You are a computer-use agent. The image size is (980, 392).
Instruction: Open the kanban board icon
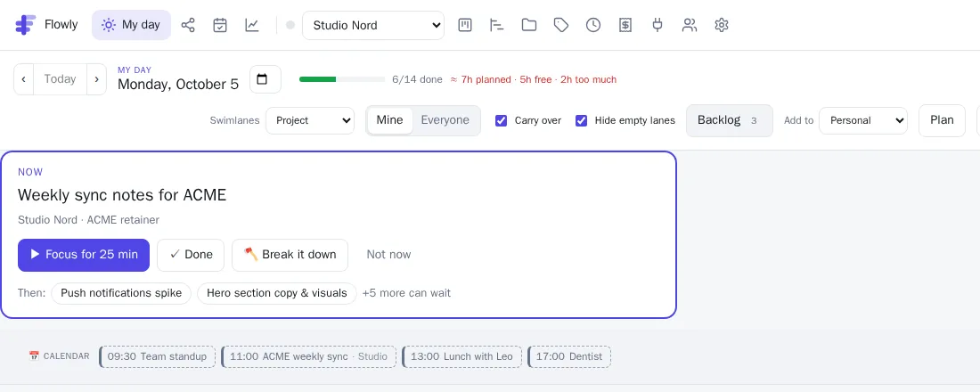point(465,25)
